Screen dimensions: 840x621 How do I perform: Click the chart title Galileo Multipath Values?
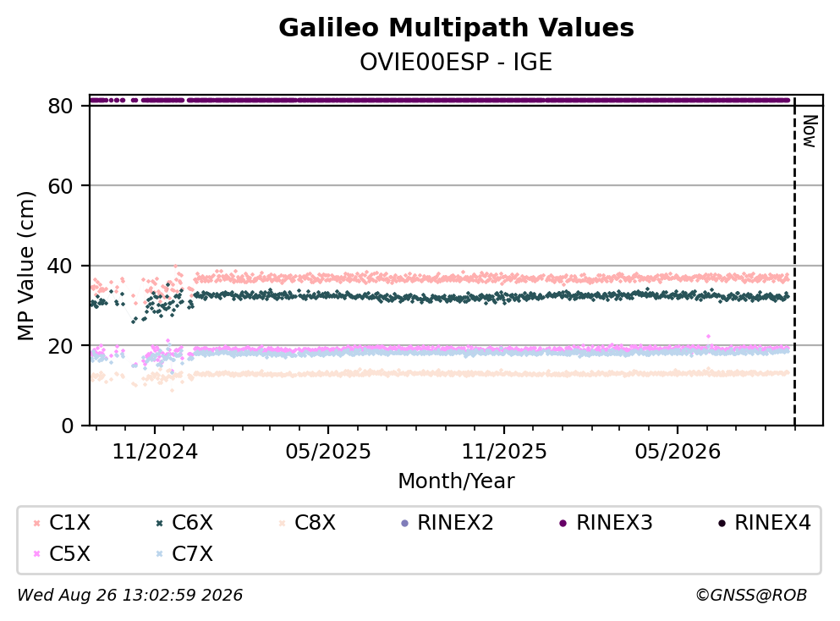click(457, 27)
